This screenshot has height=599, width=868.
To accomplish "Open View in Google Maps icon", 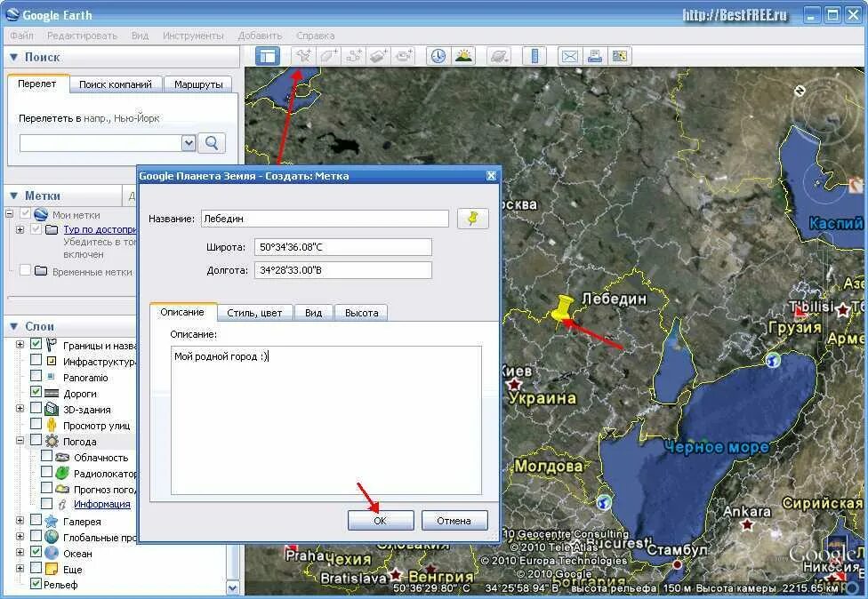I will coord(620,56).
